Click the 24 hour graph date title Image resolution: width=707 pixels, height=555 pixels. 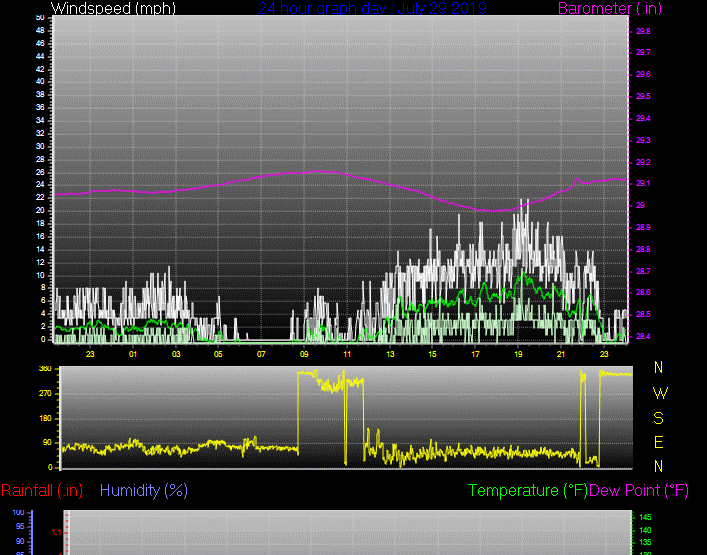coord(372,9)
